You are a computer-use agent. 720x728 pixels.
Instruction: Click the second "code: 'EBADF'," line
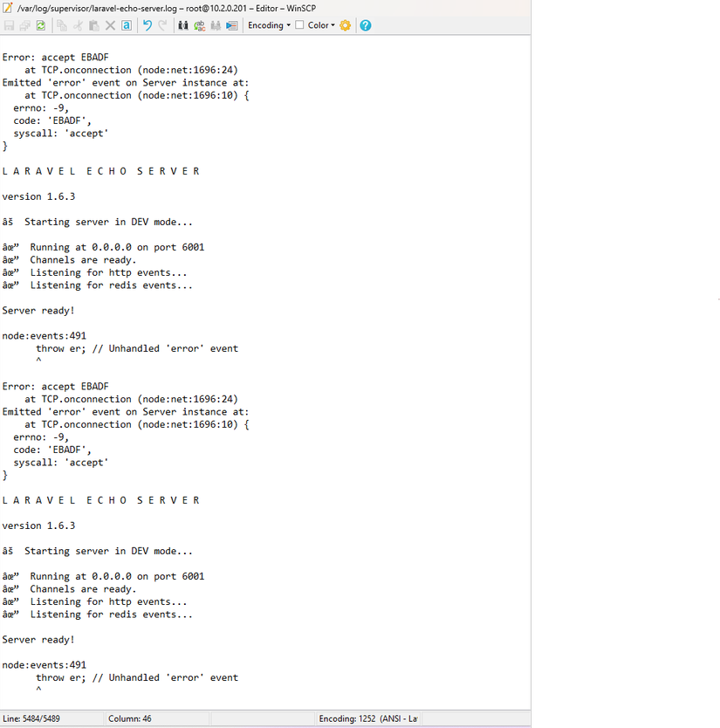point(52,450)
